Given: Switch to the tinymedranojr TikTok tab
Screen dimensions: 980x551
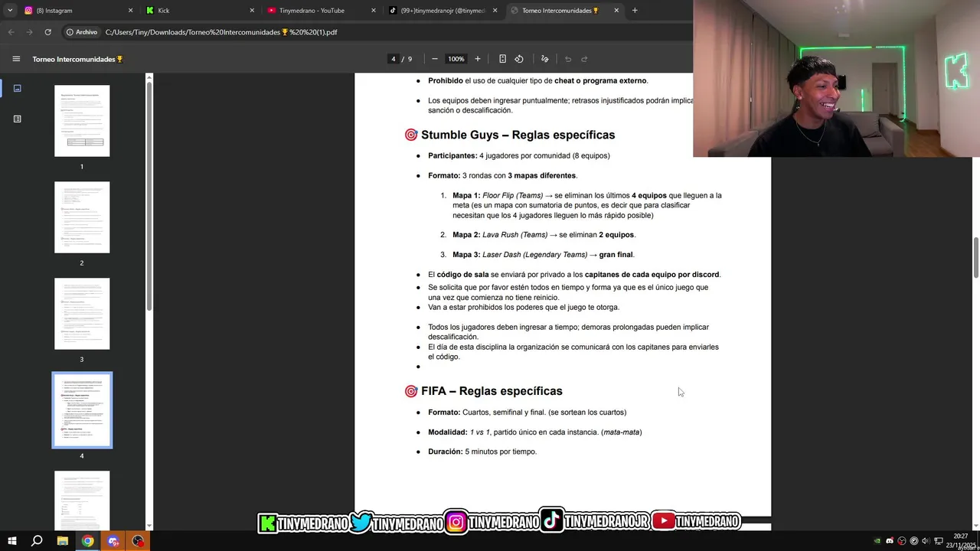Looking at the screenshot, I should point(443,11).
